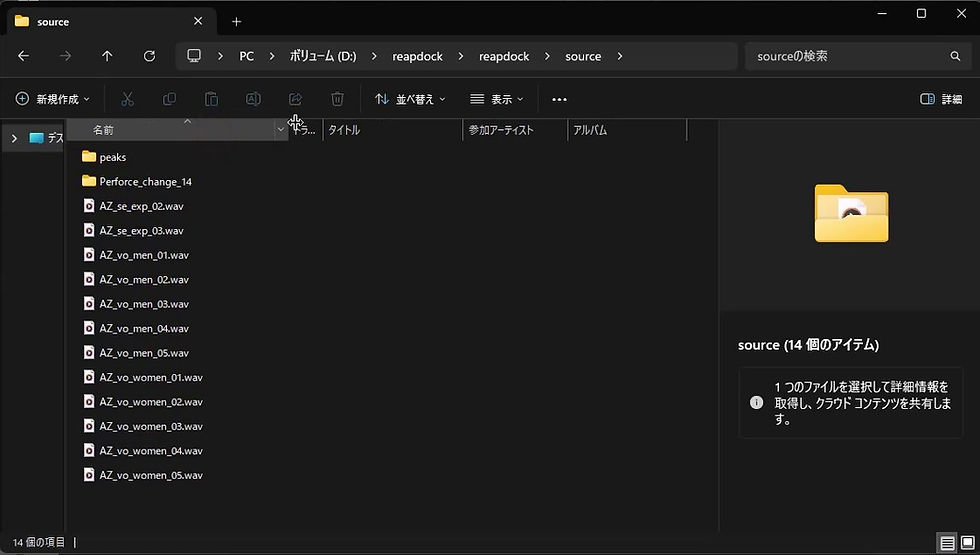Expand the navigation pane tree item
The width and height of the screenshot is (980, 555).
[x=14, y=138]
